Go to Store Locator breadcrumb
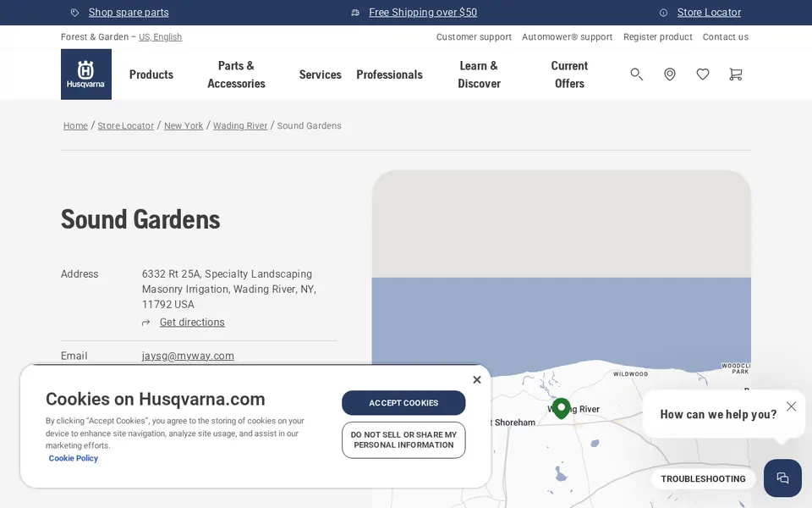 (x=126, y=126)
